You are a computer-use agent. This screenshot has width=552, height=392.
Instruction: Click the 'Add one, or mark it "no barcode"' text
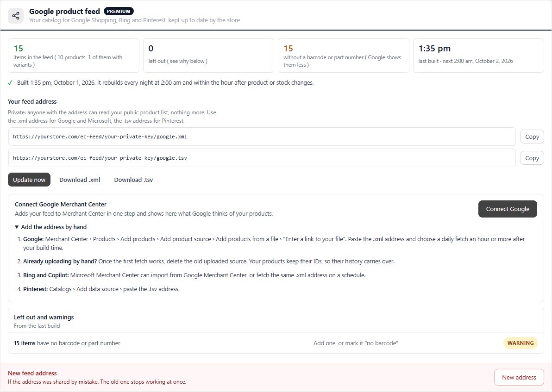point(356,343)
